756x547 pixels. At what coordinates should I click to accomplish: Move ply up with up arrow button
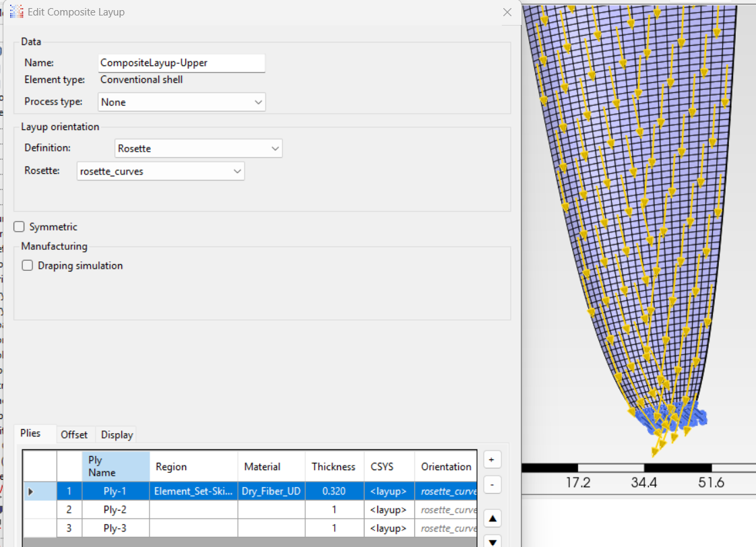(493, 519)
